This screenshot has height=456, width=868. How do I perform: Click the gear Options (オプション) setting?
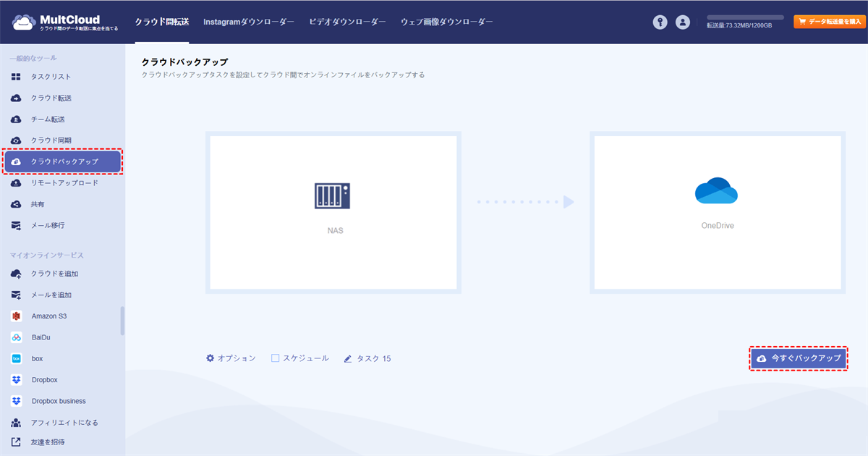231,358
